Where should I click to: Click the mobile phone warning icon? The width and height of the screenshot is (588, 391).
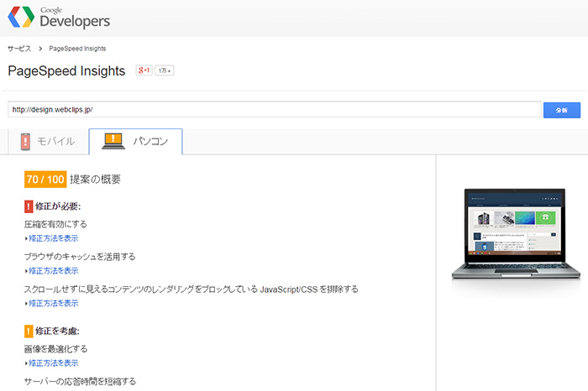click(x=25, y=142)
